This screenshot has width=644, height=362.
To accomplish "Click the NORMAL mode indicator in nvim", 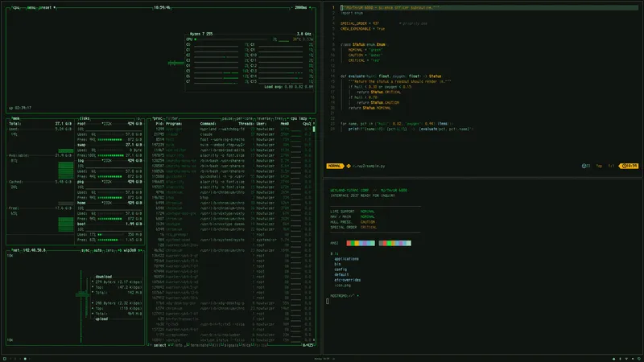I will (x=335, y=166).
